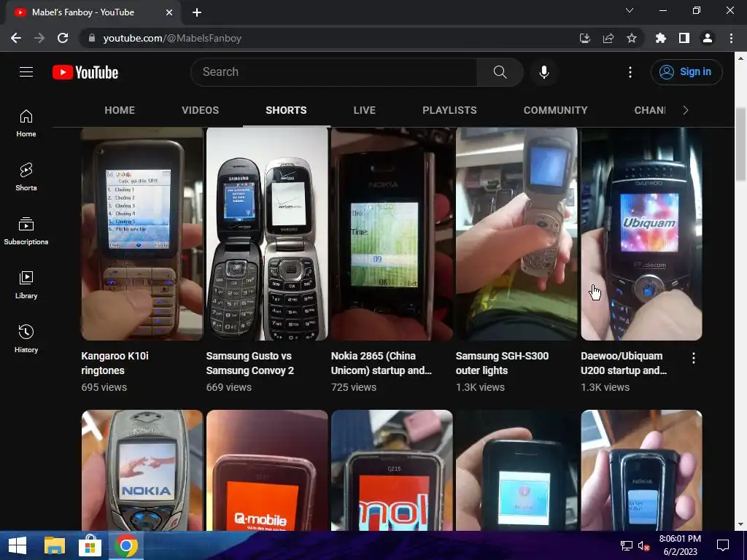Start voice search with microphone icon
Screen dimensions: 747x560
click(544, 72)
